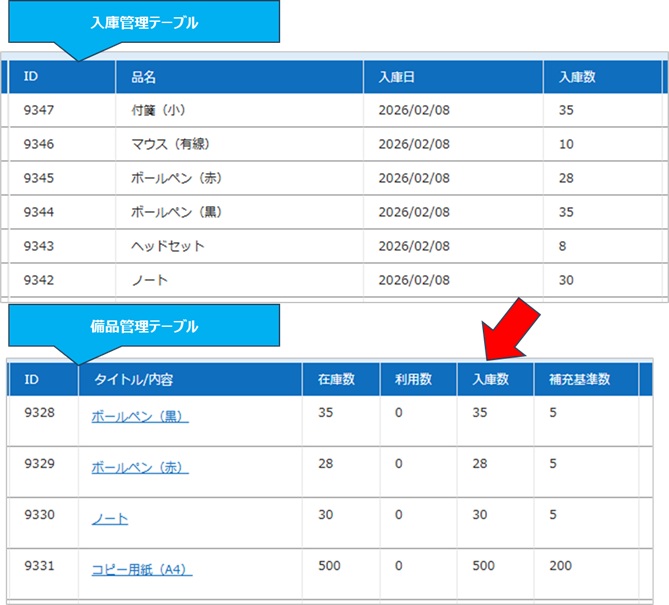The image size is (669, 605).
Task: Sort by 利用数 column header
Action: (x=410, y=380)
